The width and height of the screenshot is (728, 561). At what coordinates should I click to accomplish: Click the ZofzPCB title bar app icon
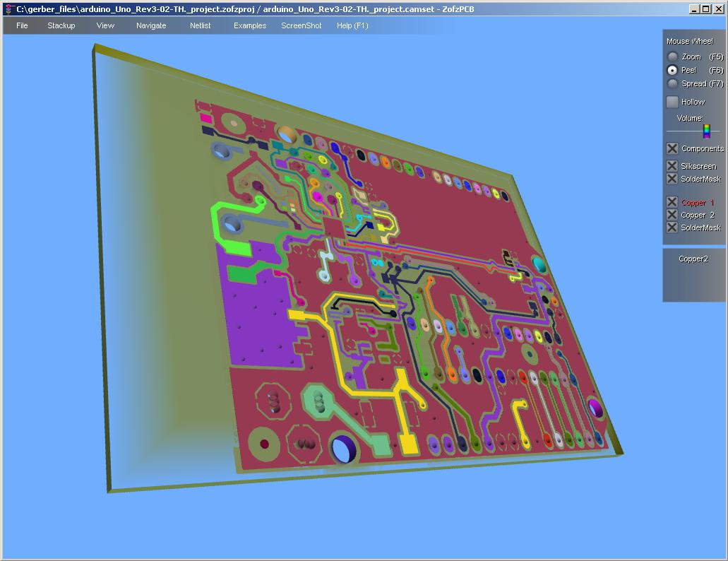click(8, 9)
